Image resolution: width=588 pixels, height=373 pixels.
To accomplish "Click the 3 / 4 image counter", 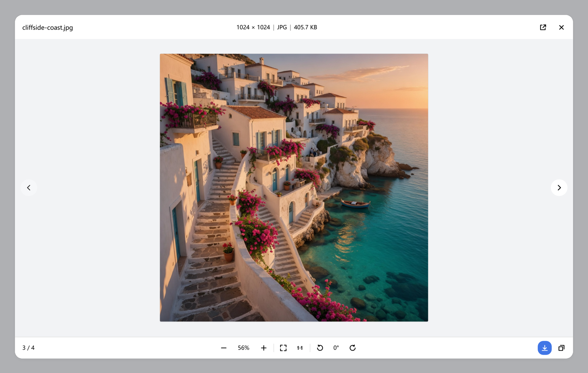I will pos(28,348).
